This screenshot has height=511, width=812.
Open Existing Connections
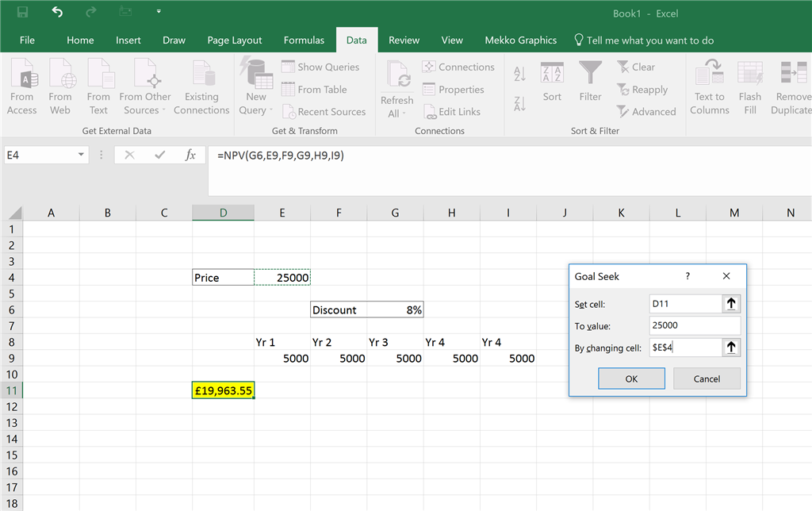pos(201,86)
